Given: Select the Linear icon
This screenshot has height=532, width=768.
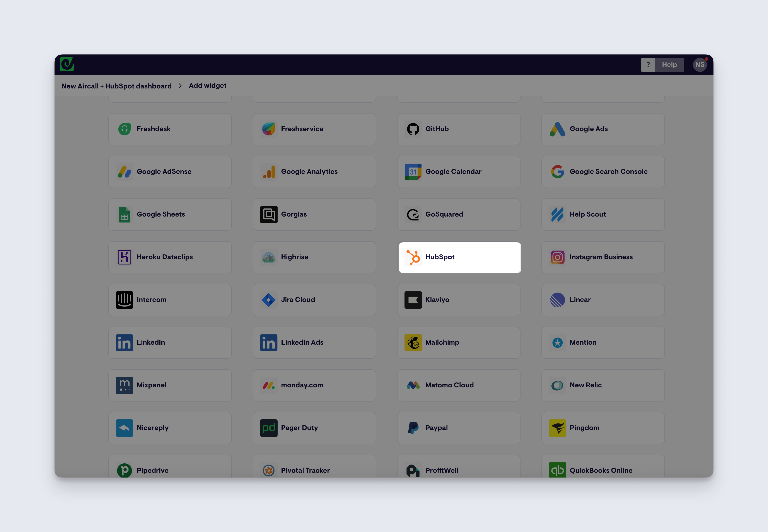Looking at the screenshot, I should 558,300.
